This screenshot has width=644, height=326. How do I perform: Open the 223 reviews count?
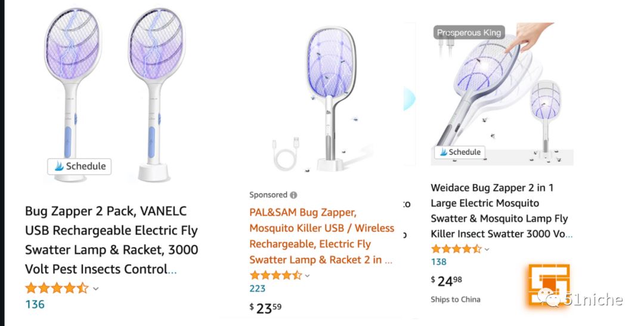(x=258, y=288)
